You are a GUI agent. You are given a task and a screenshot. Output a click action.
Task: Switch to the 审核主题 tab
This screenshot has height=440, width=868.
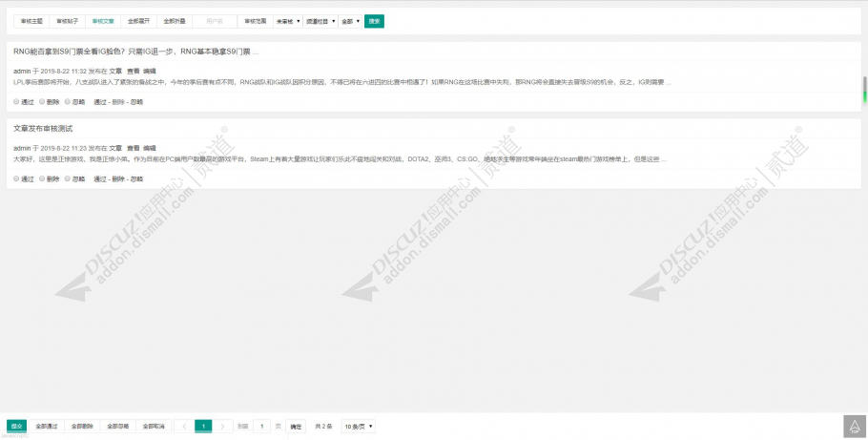coord(31,21)
